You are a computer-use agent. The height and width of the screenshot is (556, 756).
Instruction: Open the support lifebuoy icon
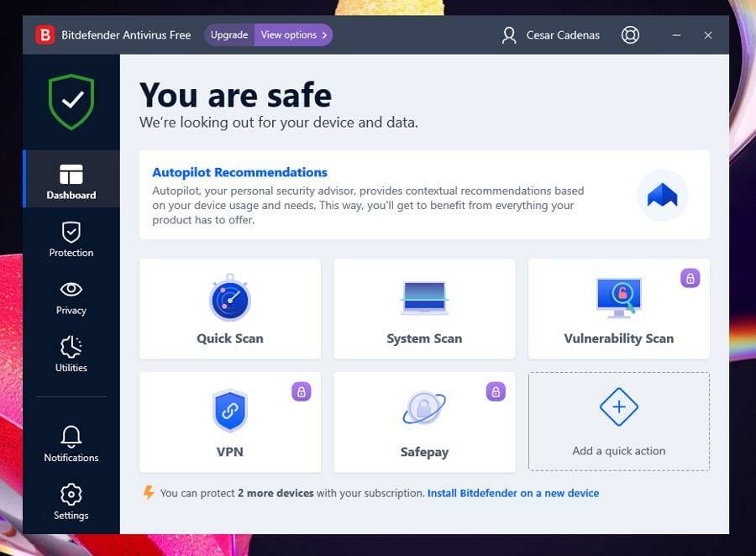(x=630, y=34)
